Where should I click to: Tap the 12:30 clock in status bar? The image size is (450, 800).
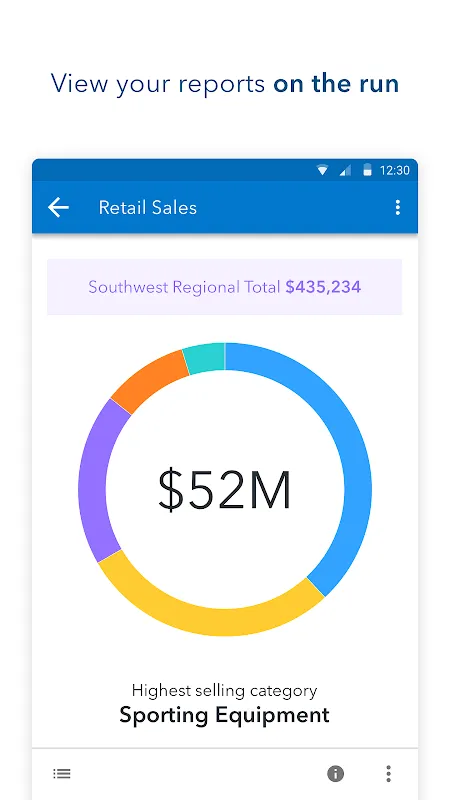pos(394,170)
